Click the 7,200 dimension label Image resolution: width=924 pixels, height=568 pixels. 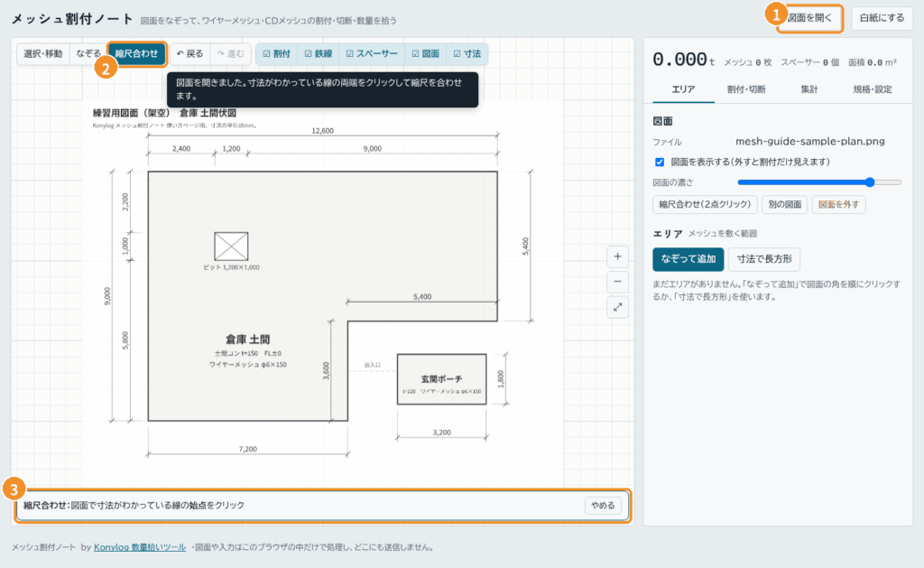(x=247, y=450)
